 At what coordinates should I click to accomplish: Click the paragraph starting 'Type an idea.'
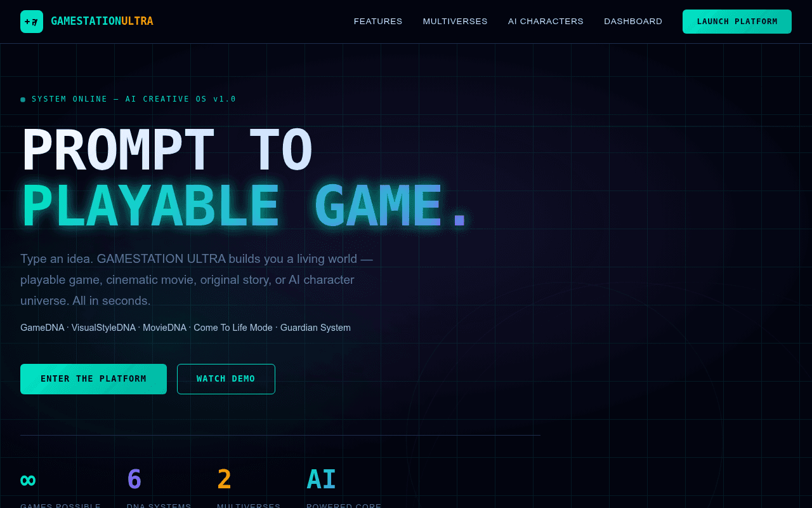tap(197, 280)
